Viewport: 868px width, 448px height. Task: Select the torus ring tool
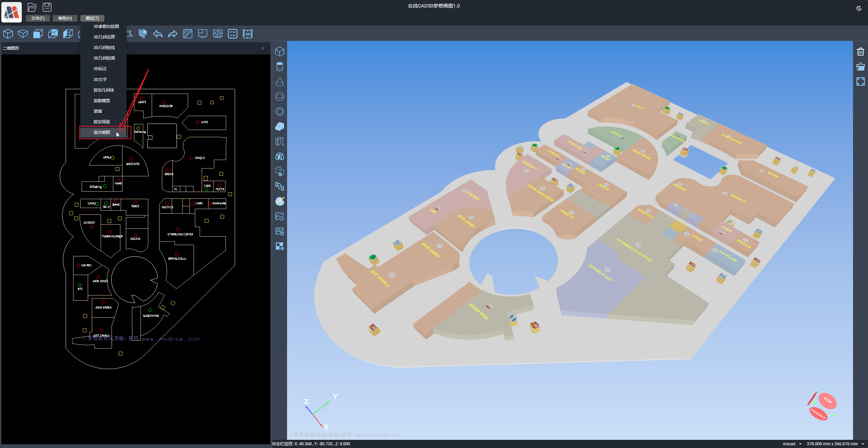280,112
